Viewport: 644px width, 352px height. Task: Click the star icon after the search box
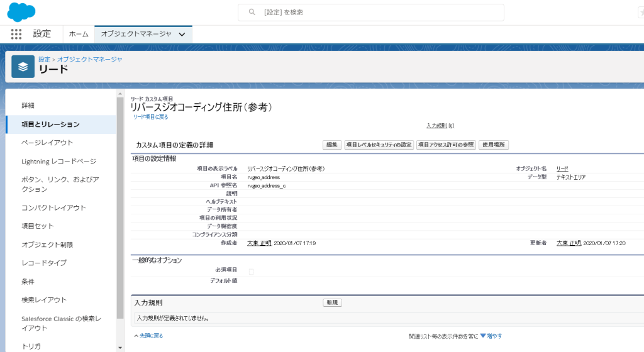641,13
